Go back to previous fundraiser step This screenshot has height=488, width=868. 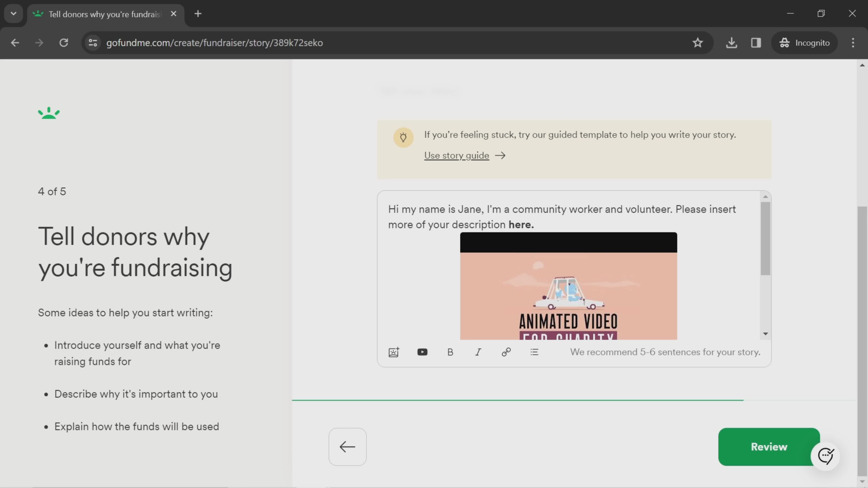pos(347,447)
